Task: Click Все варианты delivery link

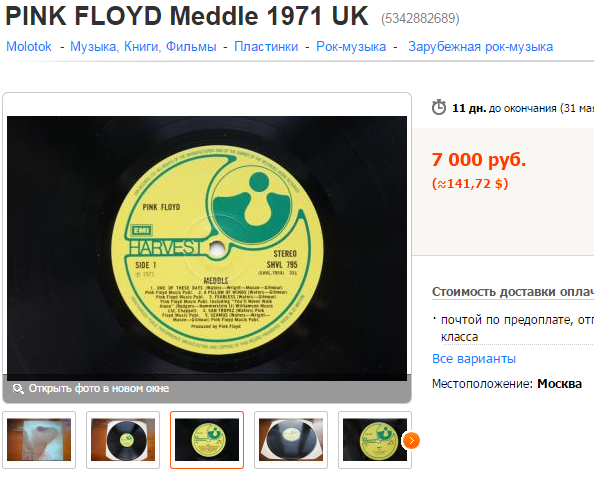Action: click(x=474, y=358)
